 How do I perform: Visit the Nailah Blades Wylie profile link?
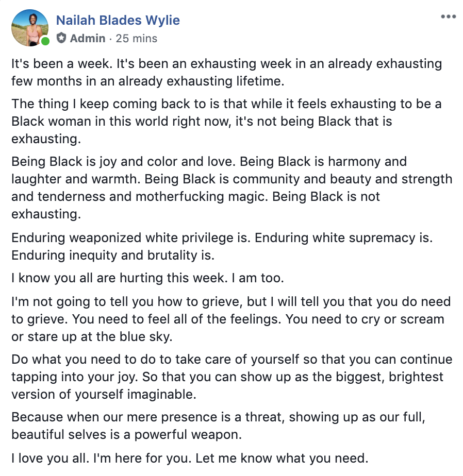pos(118,20)
